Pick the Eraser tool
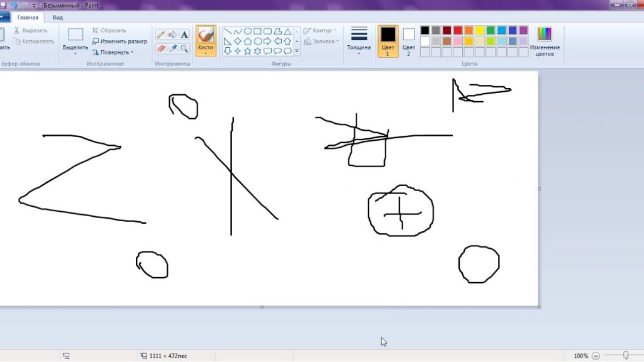The width and height of the screenshot is (644, 362). click(x=161, y=48)
